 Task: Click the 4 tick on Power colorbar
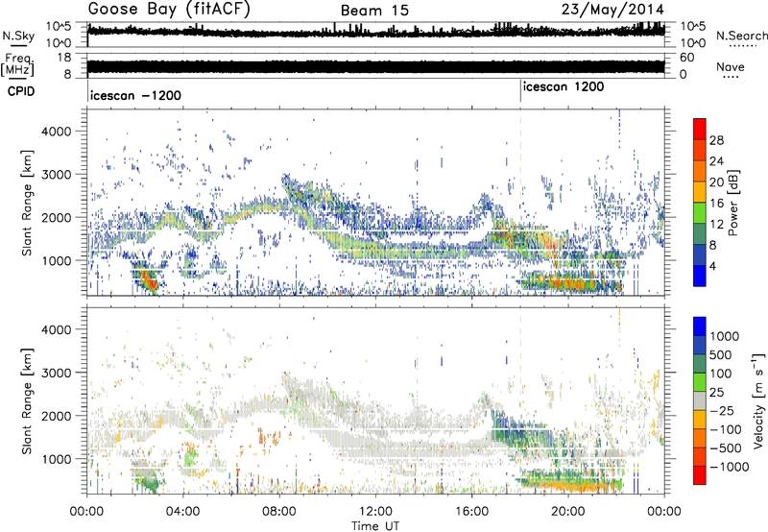click(x=713, y=266)
